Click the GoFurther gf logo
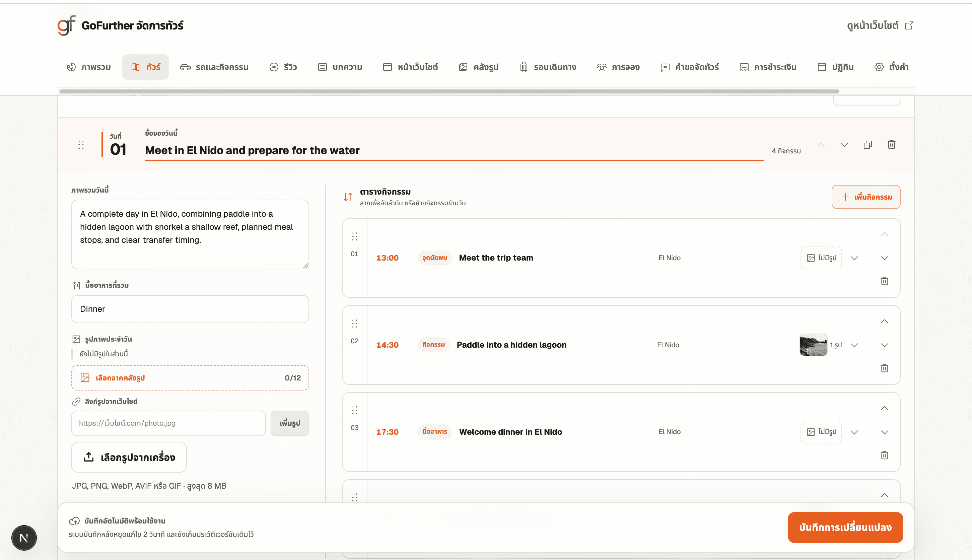Screen dimensions: 972x560 [x=66, y=25]
